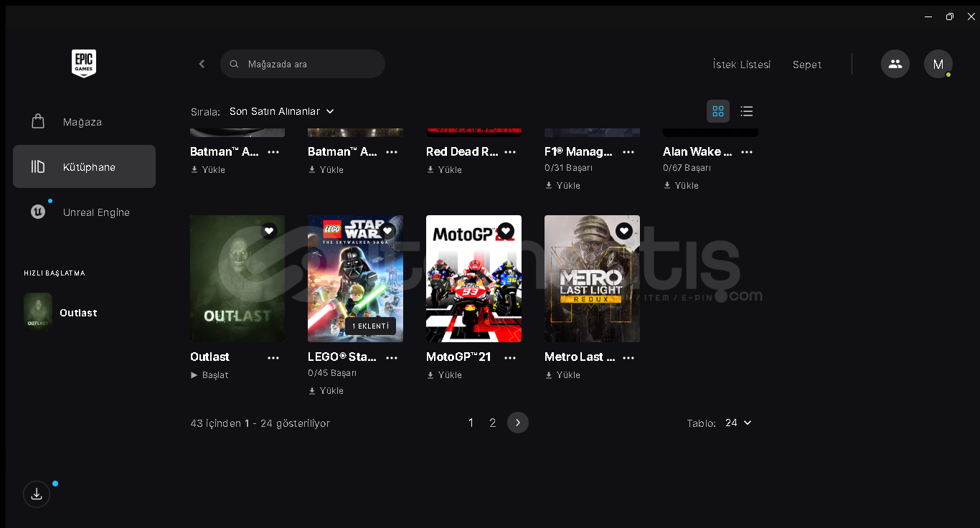This screenshot has width=980, height=528.
Task: Install Alan Wake via Yükle
Action: click(x=682, y=186)
